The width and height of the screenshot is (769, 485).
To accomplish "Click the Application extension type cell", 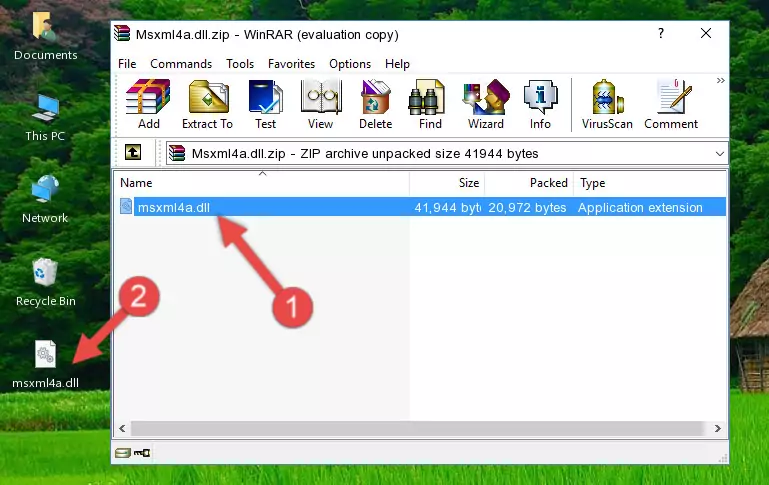I will tap(640, 207).
